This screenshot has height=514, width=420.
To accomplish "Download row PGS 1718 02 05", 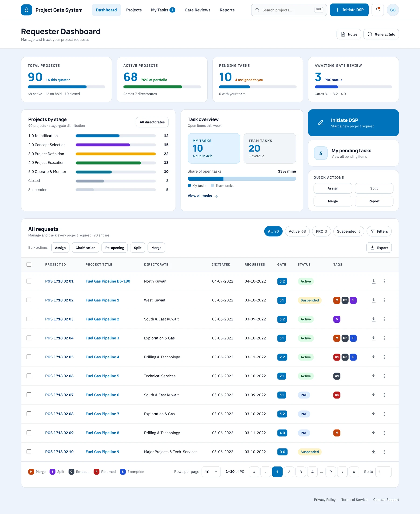I will [374, 357].
